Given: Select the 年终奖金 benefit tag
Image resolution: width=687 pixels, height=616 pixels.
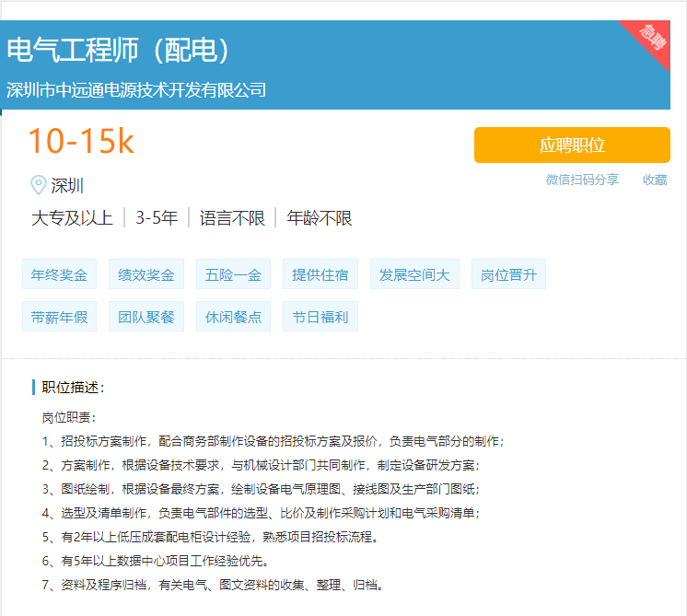Looking at the screenshot, I should tap(59, 274).
